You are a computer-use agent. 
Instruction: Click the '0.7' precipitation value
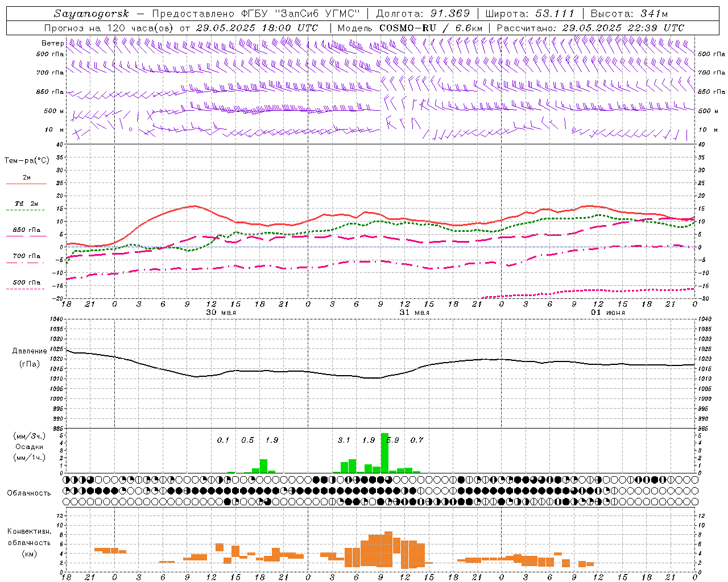pos(417,440)
